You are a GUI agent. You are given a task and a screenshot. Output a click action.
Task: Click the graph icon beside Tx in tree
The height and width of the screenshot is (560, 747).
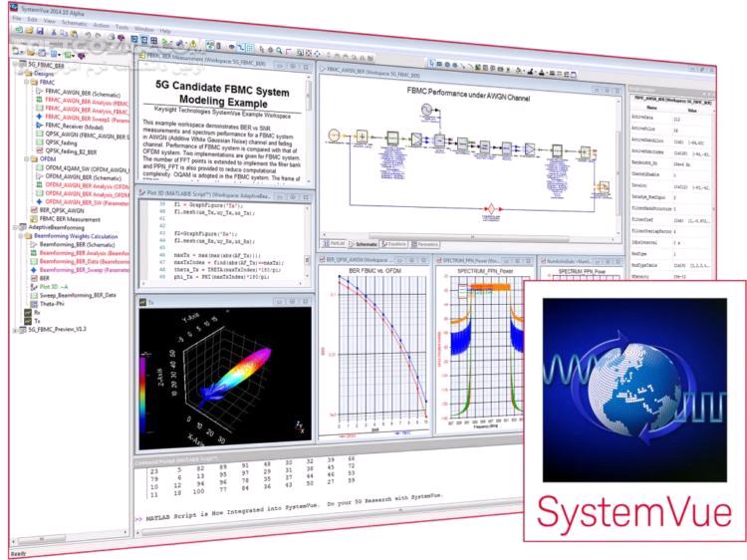point(28,321)
